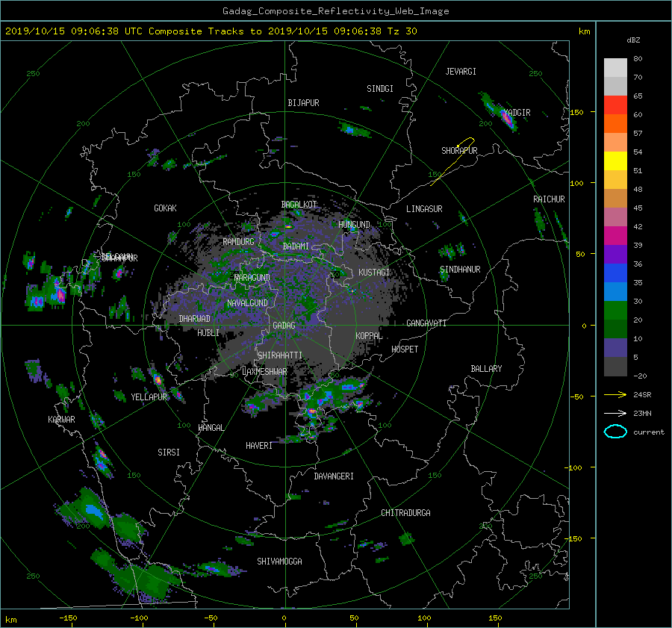Click the dark gray -20 dBZ swatch
This screenshot has height=628, width=672.
pos(615,367)
